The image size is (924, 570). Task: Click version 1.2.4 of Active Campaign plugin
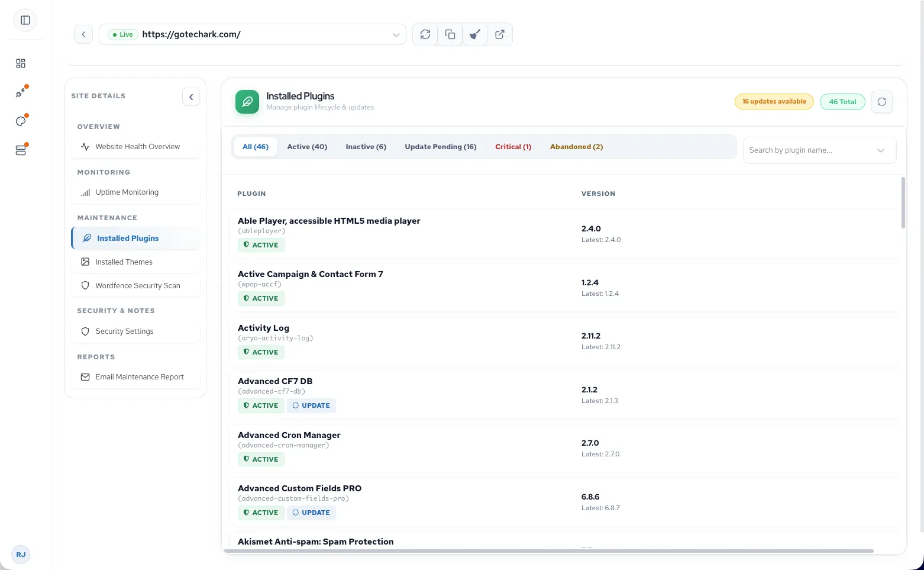(590, 282)
